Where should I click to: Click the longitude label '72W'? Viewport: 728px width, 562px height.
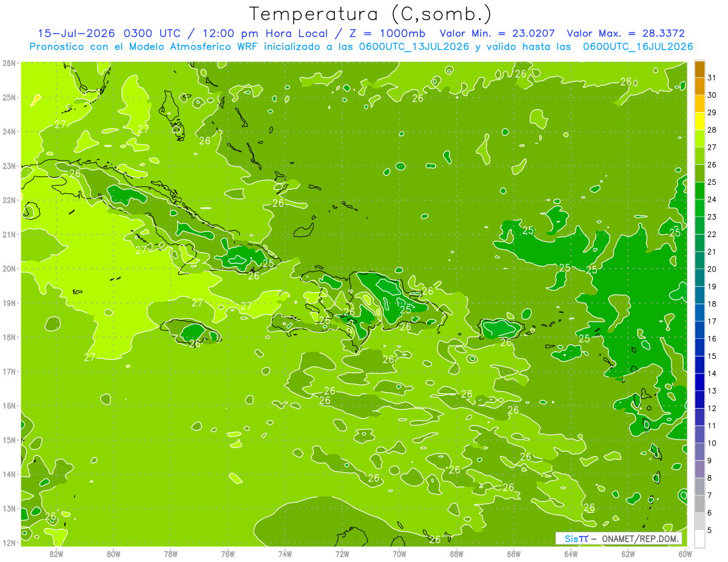(342, 554)
